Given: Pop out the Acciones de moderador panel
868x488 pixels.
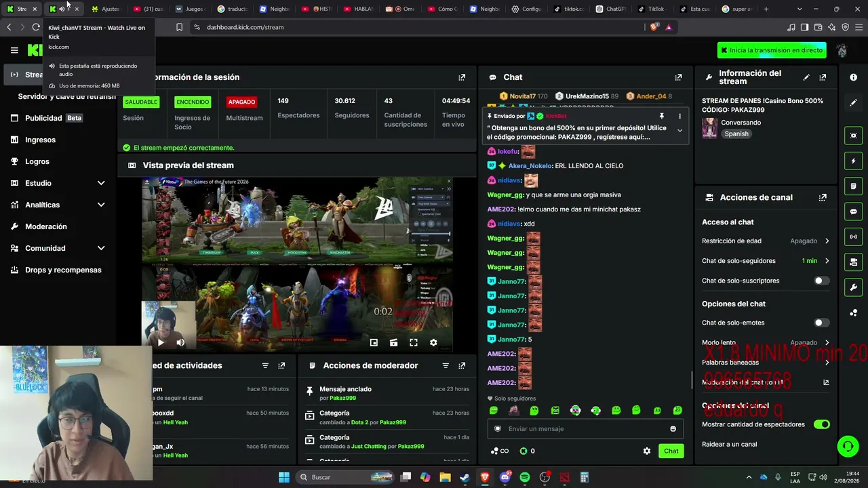Looking at the screenshot, I should pyautogui.click(x=462, y=365).
